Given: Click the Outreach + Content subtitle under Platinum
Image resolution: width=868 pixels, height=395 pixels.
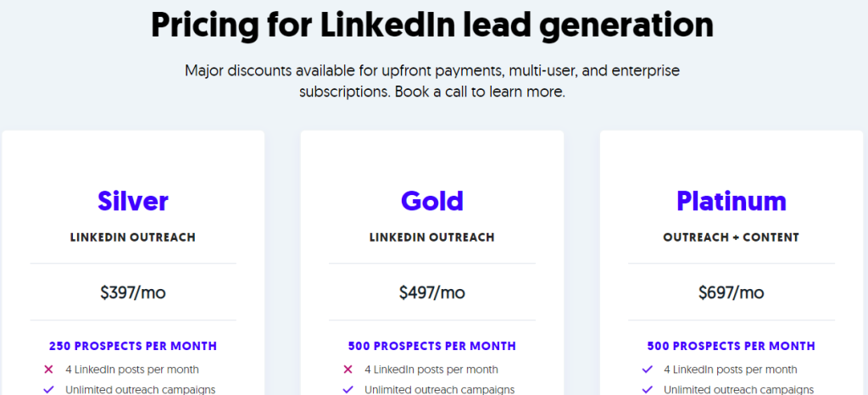Looking at the screenshot, I should tap(731, 237).
